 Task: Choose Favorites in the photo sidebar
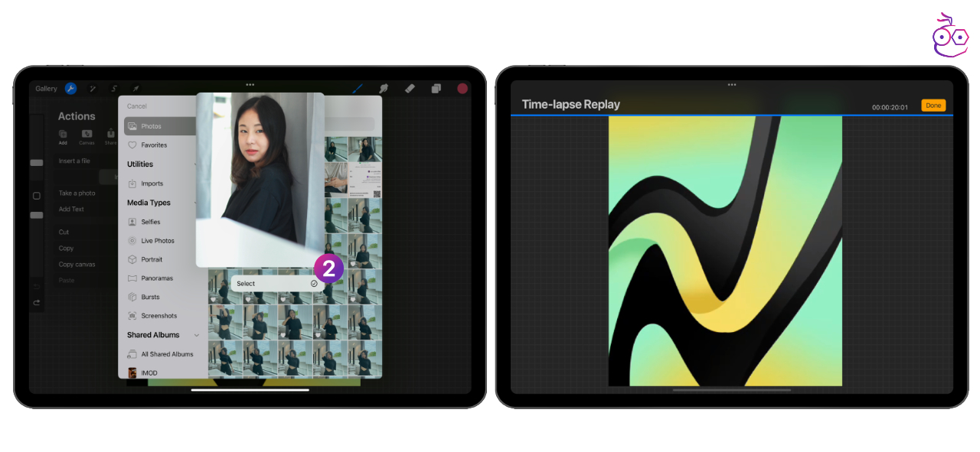tap(153, 145)
